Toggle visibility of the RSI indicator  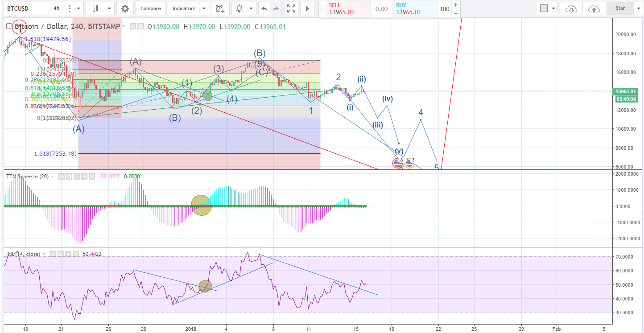[x=53, y=253]
